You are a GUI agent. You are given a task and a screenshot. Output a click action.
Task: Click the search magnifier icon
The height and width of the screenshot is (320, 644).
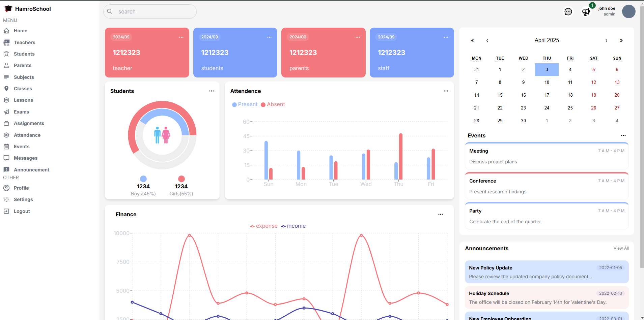coord(110,11)
